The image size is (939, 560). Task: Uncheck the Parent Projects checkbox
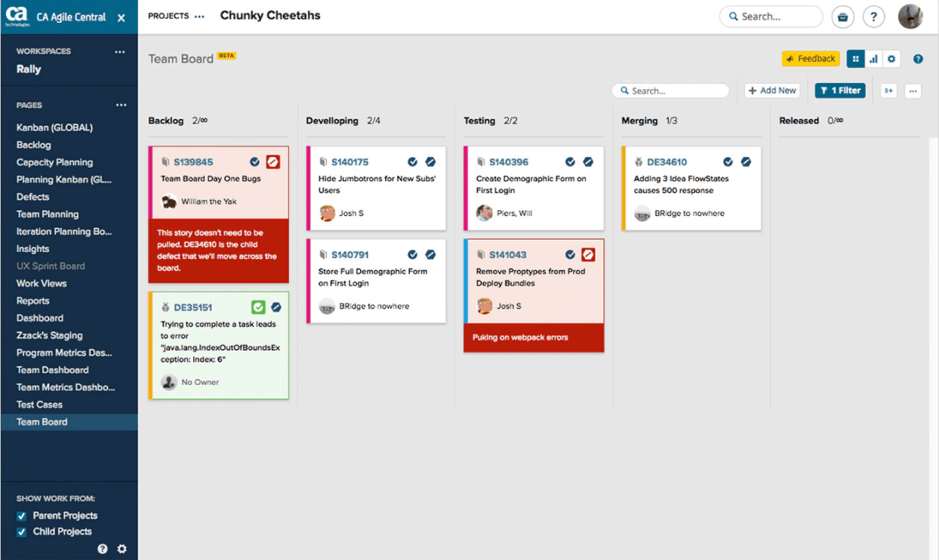tap(22, 515)
